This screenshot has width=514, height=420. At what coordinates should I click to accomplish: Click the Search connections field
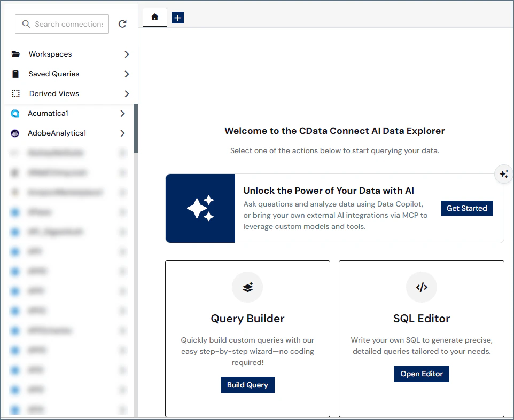[x=62, y=24]
